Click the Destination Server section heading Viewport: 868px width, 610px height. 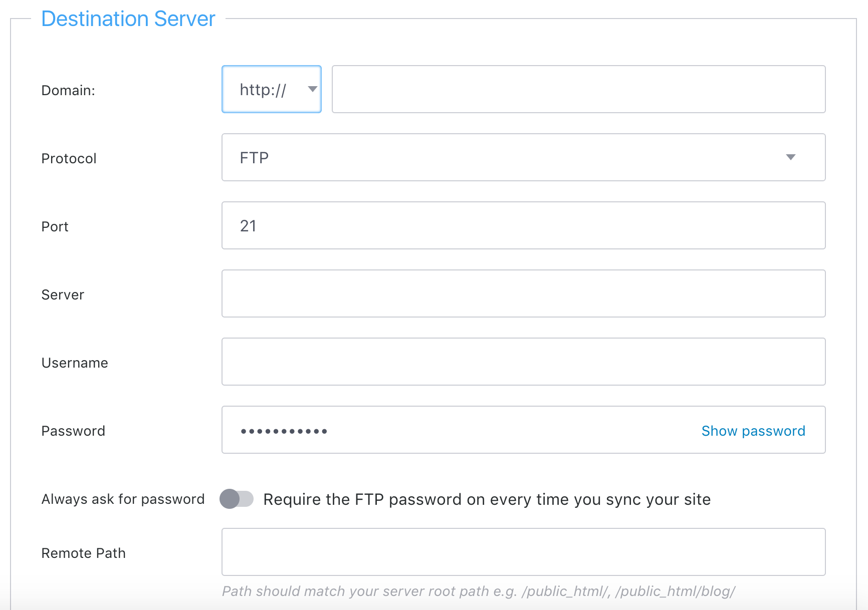click(128, 19)
